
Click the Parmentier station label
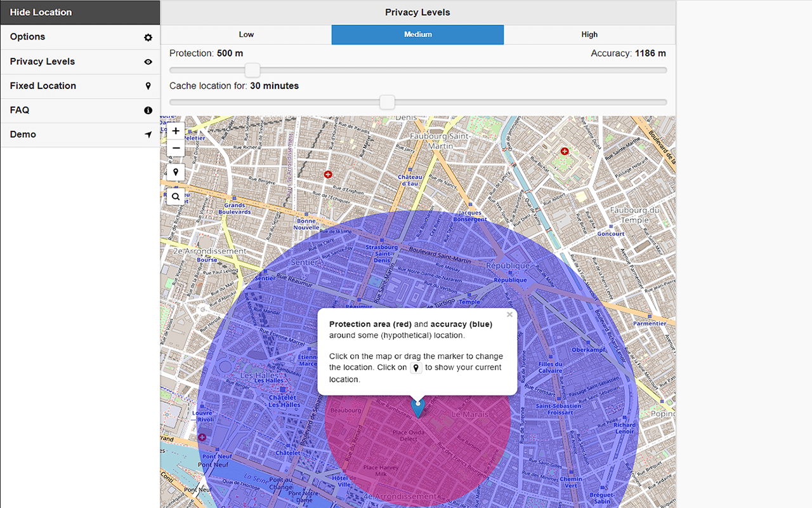[650, 323]
